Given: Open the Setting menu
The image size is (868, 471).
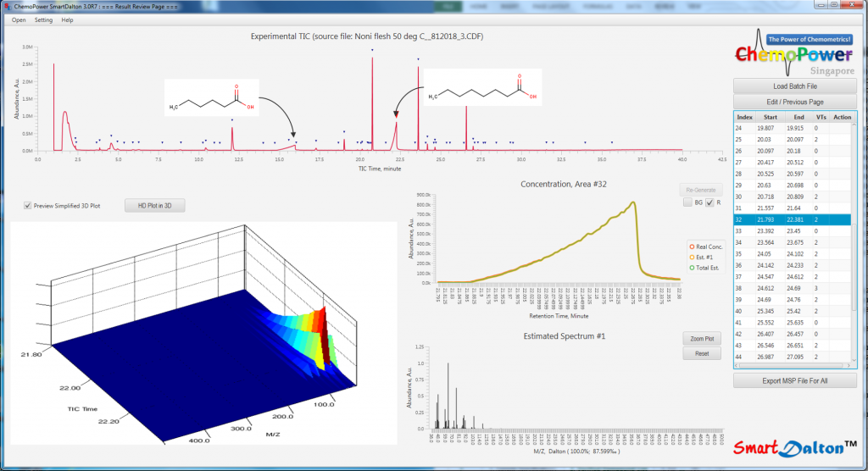Looking at the screenshot, I should 43,19.
